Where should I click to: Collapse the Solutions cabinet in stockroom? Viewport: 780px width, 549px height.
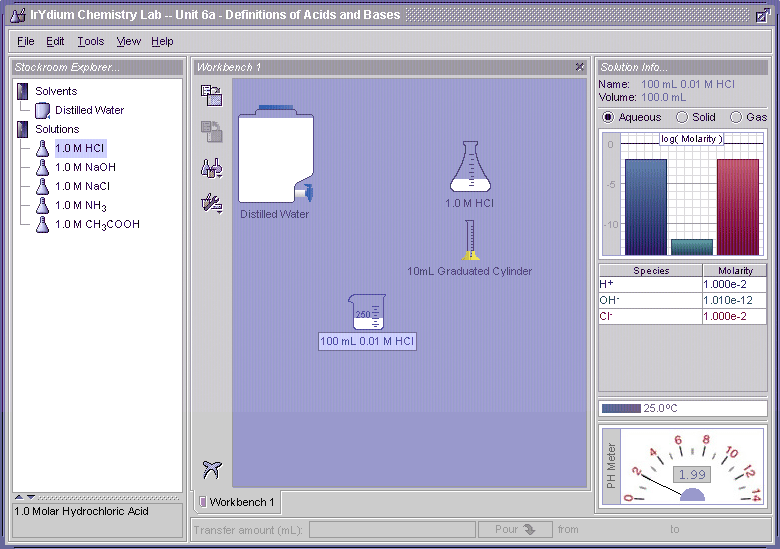pos(23,129)
